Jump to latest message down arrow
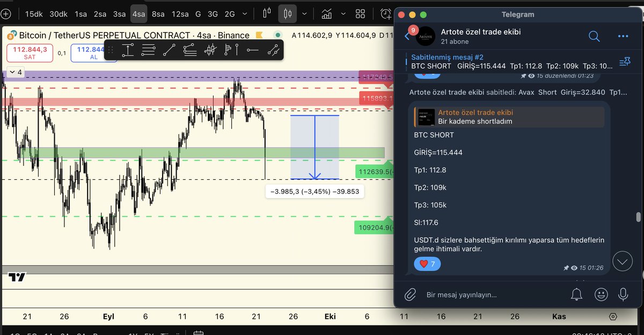The width and height of the screenshot is (644, 335). pyautogui.click(x=623, y=261)
